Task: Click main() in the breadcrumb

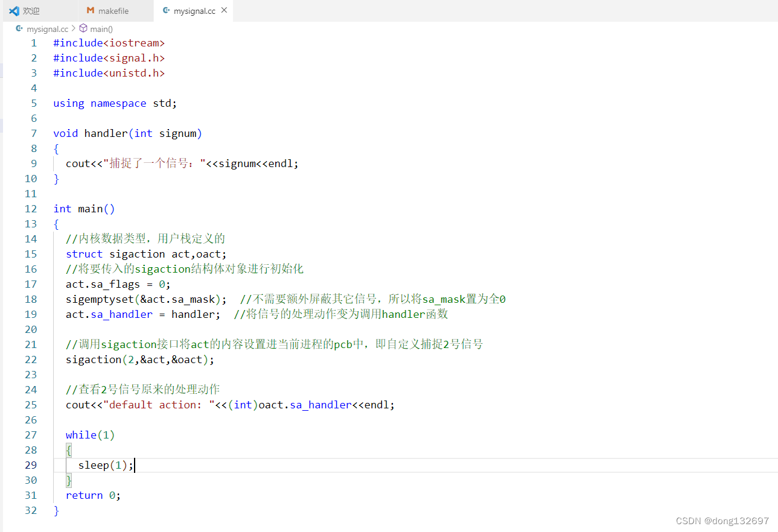Action: [x=101, y=28]
